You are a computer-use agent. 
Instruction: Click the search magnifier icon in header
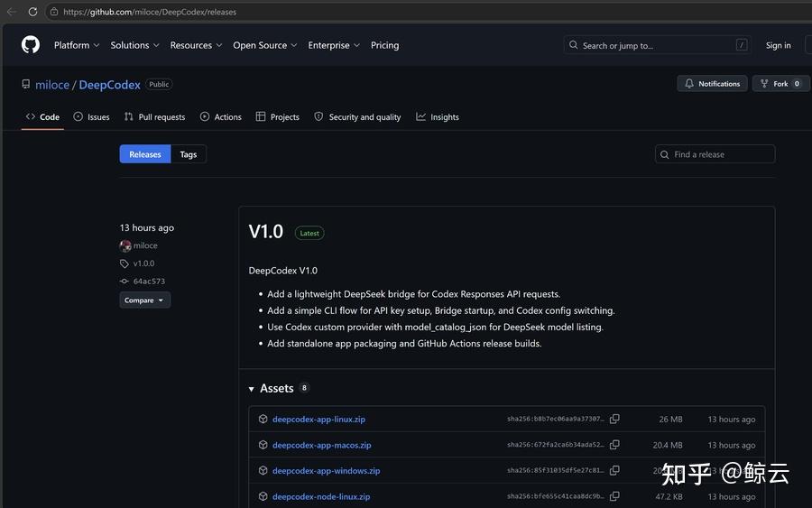pos(573,45)
